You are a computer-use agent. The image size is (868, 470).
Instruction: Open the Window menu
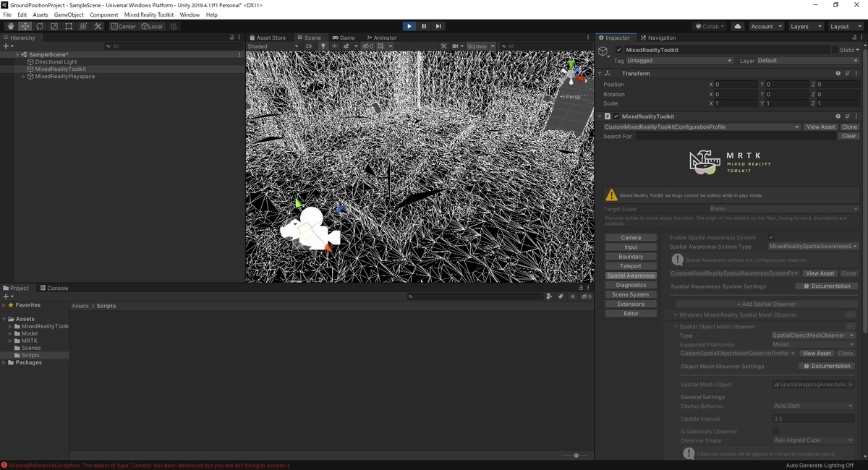click(x=190, y=14)
